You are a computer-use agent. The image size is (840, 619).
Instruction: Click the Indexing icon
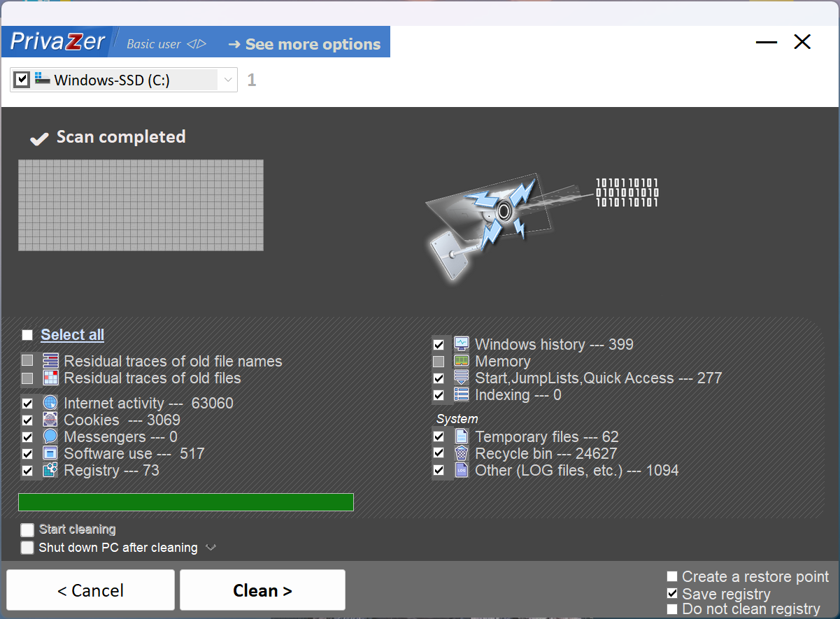(x=462, y=394)
